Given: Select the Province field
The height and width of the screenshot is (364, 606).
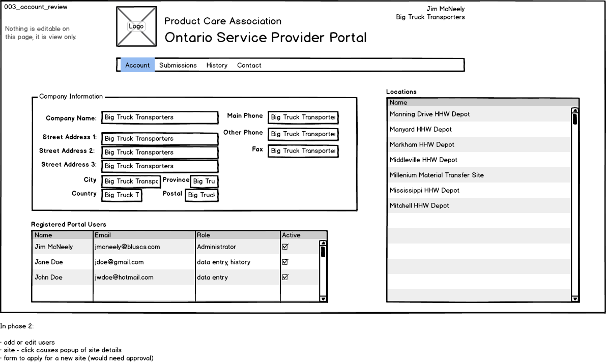Looking at the screenshot, I should (x=204, y=181).
